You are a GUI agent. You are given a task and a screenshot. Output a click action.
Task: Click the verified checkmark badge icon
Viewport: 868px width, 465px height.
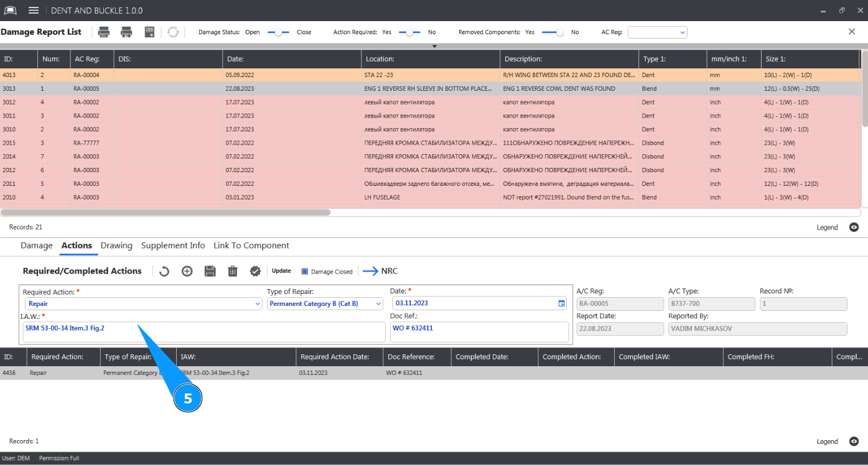(255, 271)
